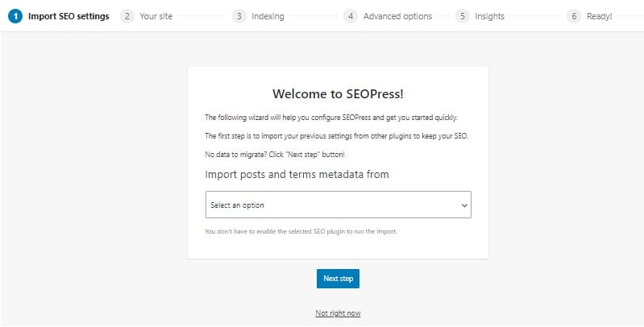Click the Next step button
Screen dimensions: 644x327
coord(338,279)
